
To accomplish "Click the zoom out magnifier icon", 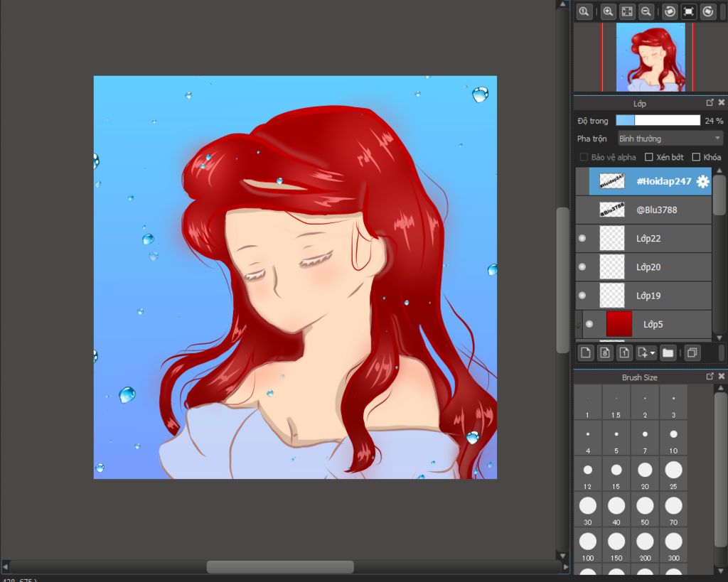I will pyautogui.click(x=646, y=11).
